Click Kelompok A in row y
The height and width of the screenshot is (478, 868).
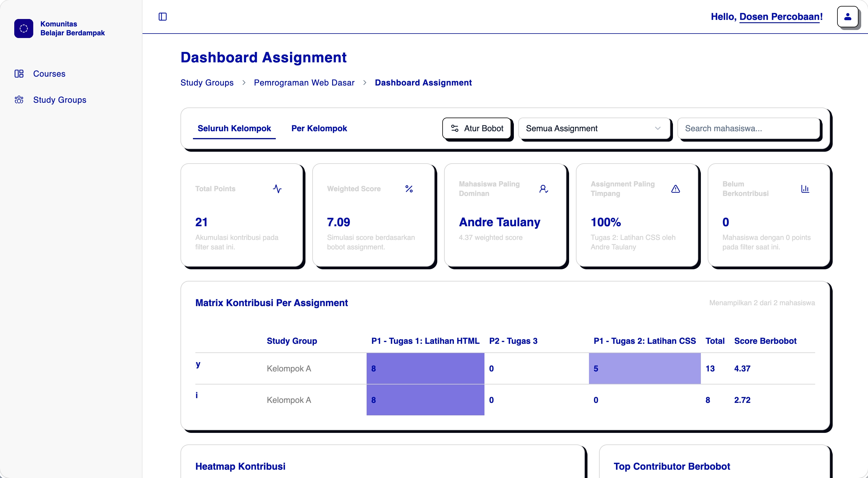coord(289,368)
